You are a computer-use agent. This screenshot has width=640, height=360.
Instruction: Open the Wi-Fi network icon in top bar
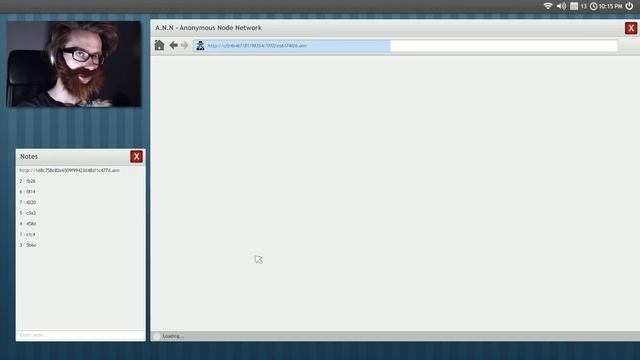pos(548,6)
